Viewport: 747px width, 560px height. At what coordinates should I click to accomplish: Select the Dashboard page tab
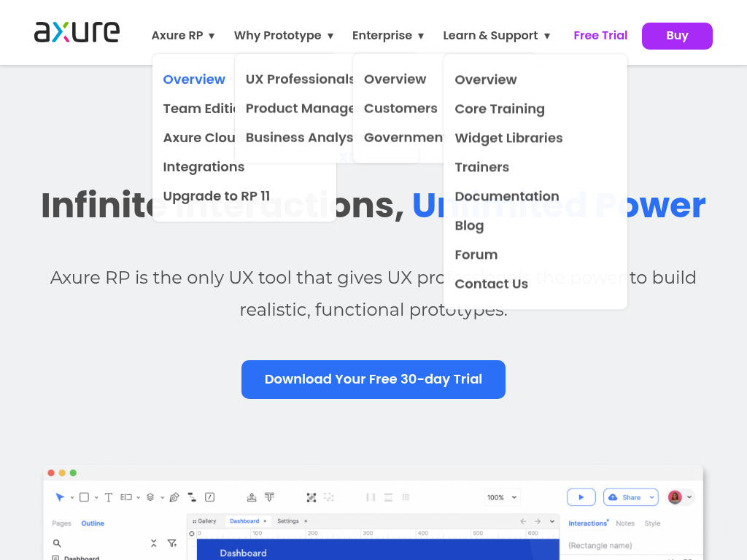pyautogui.click(x=244, y=521)
